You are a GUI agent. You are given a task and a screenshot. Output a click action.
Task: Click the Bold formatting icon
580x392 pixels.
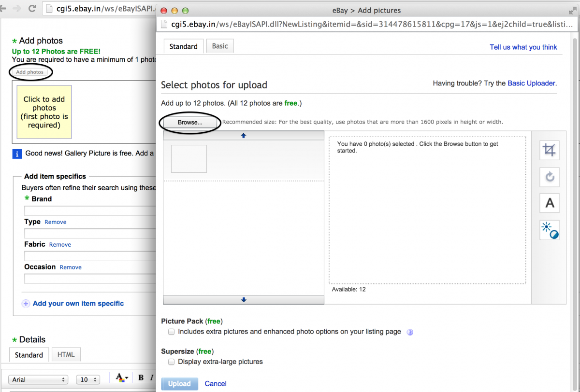(x=141, y=378)
